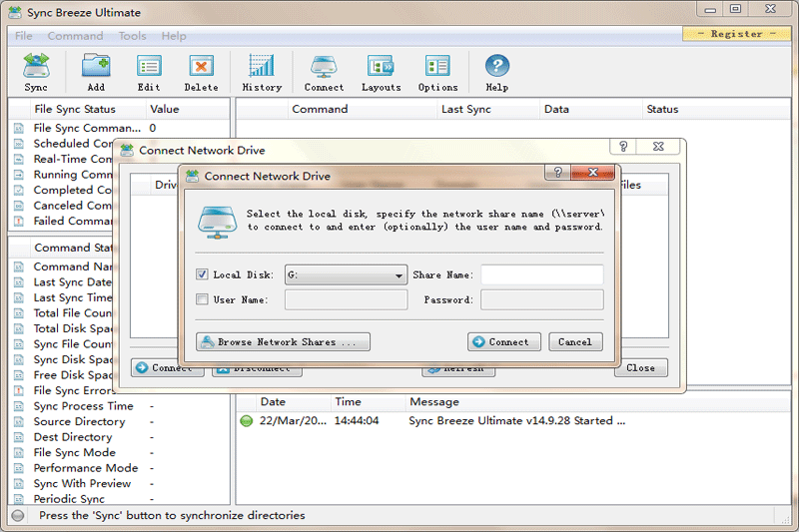
Task: Select the Scheduled Commands row
Action: pyautogui.click(x=63, y=144)
